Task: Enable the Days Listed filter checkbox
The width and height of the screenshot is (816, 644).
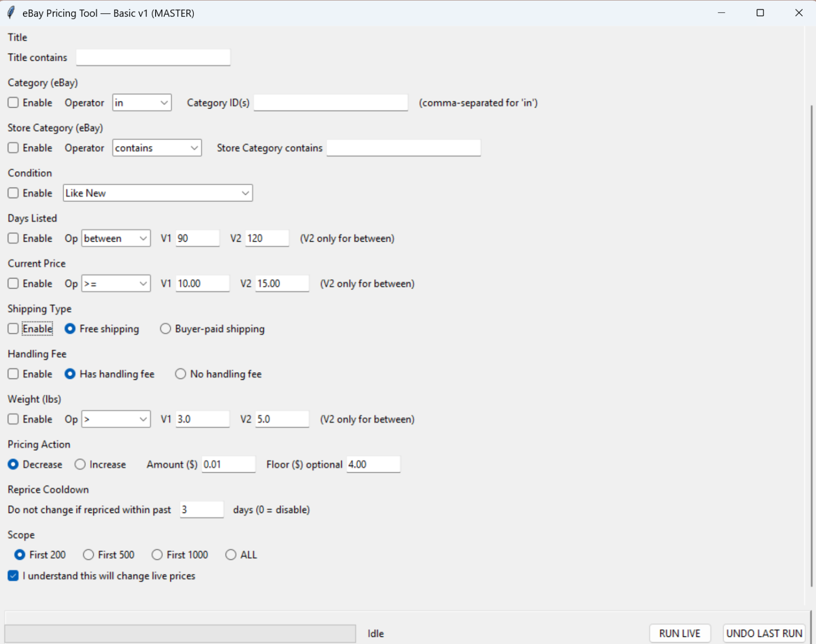Action: click(x=13, y=239)
